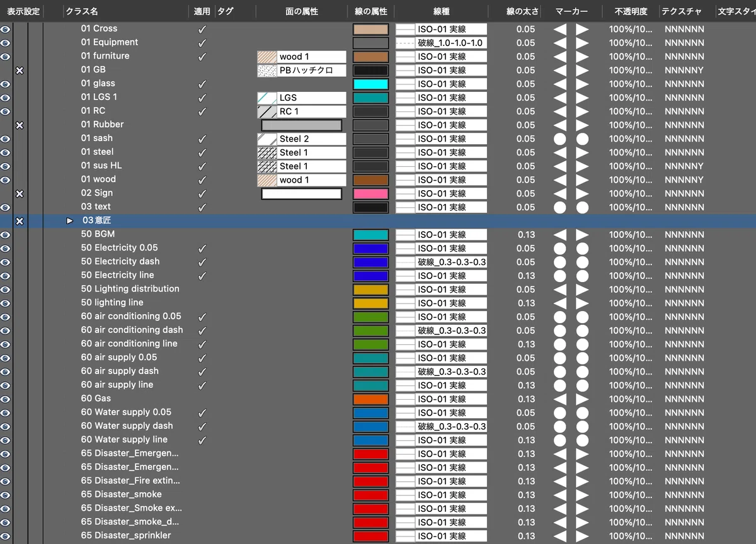Viewport: 756px width, 544px height.
Task: Click the orange line color swatch for 60 Gas
Action: pos(370,399)
